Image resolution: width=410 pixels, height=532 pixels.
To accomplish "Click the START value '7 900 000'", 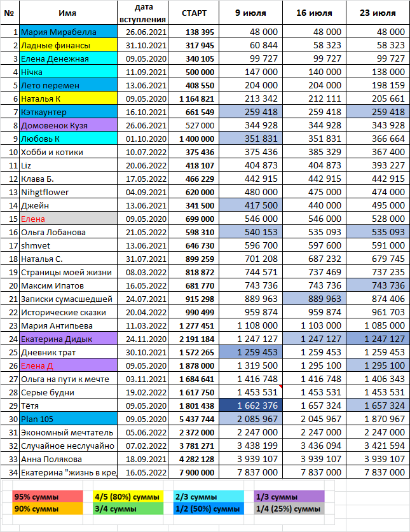I will tap(193, 472).
